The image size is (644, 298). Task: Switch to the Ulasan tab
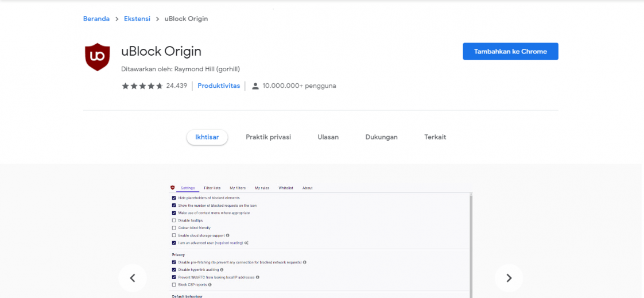328,137
